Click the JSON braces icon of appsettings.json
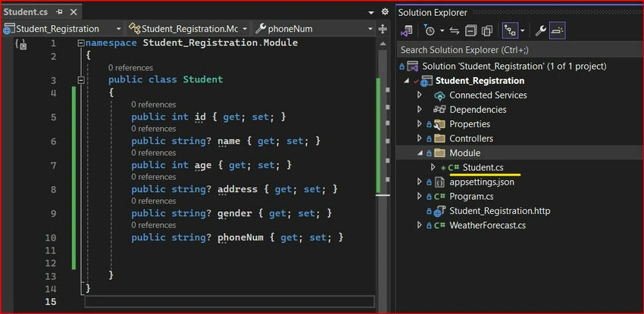 click(x=439, y=182)
